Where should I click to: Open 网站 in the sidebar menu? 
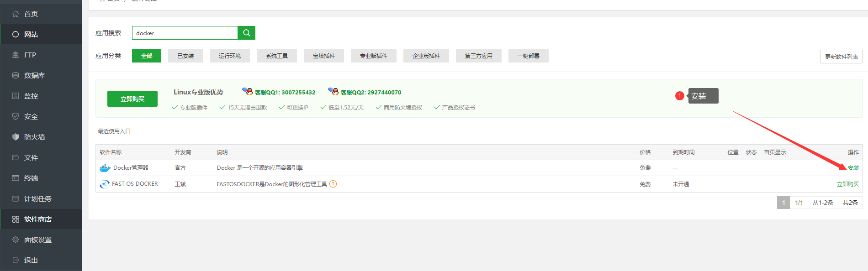[31, 34]
